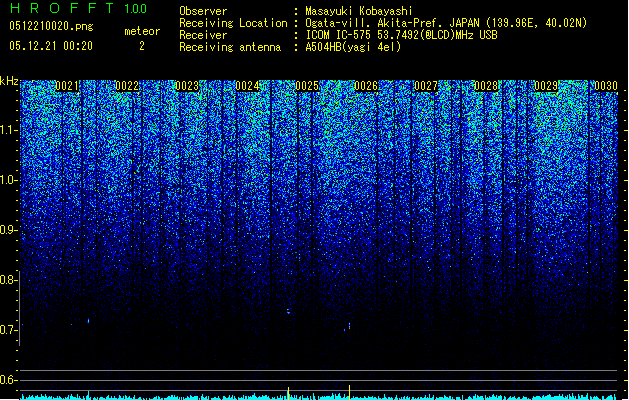Click the 0030 time marker
Screen dimensions: 629x400
point(606,86)
